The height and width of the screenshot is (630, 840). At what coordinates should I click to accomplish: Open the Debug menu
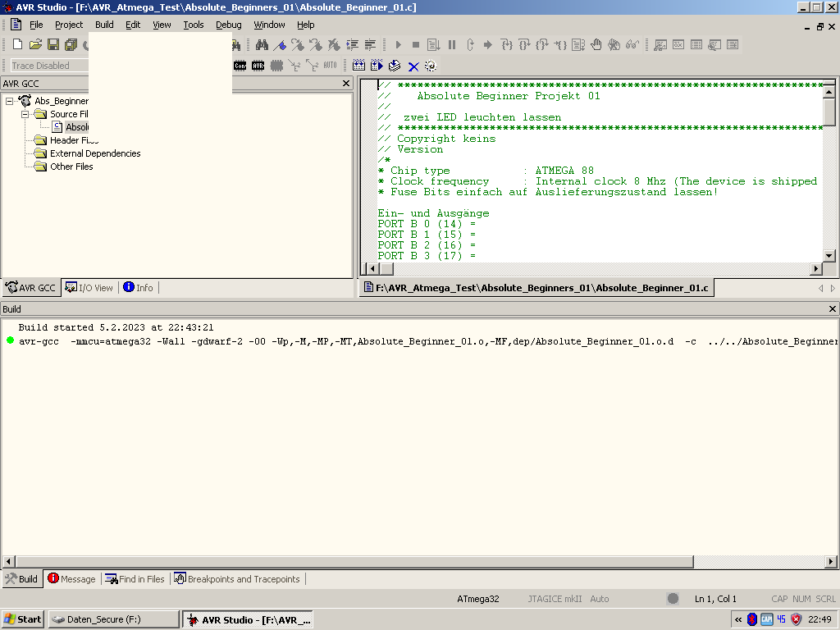(x=229, y=25)
